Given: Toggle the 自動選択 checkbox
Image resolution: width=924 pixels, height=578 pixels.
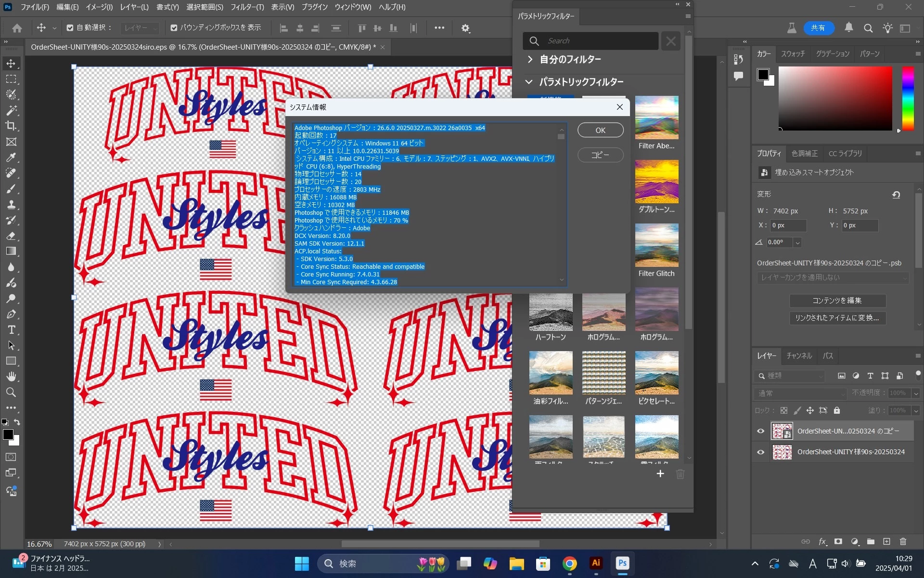Looking at the screenshot, I should click(70, 28).
